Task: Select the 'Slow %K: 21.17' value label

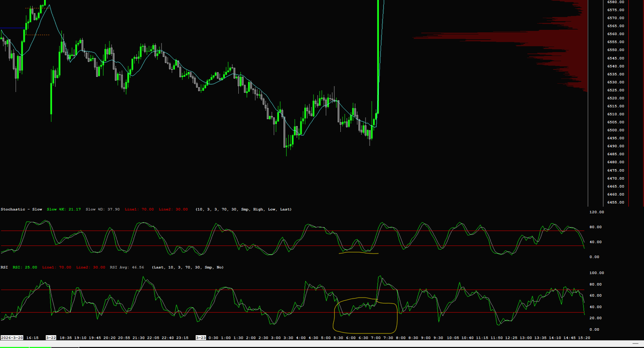Action: pos(64,209)
